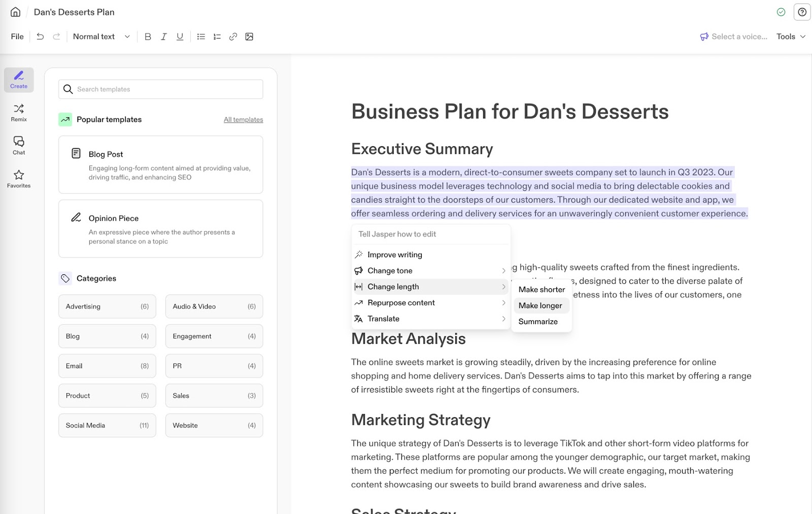Image resolution: width=812 pixels, height=514 pixels.
Task: Insert an image from the toolbar
Action: point(249,37)
